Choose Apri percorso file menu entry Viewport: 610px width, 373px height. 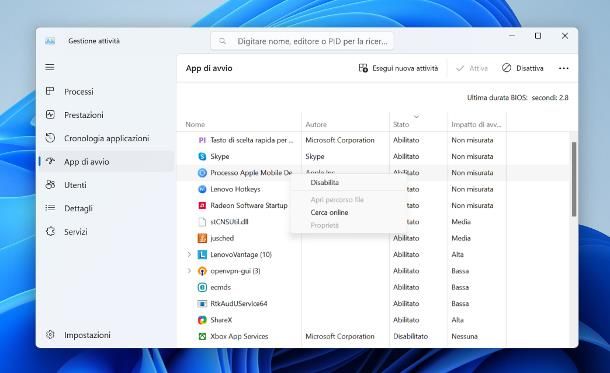(337, 200)
